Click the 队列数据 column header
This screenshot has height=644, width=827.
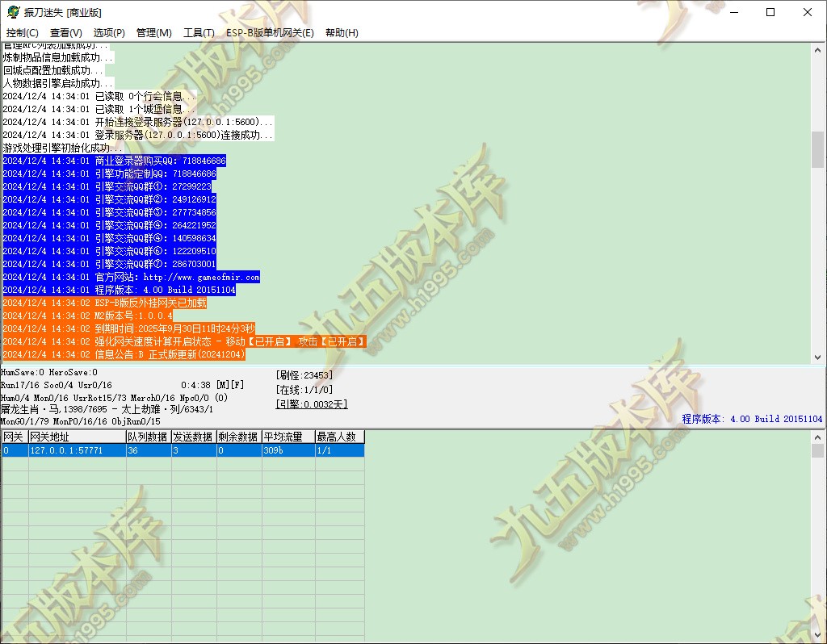click(x=149, y=437)
